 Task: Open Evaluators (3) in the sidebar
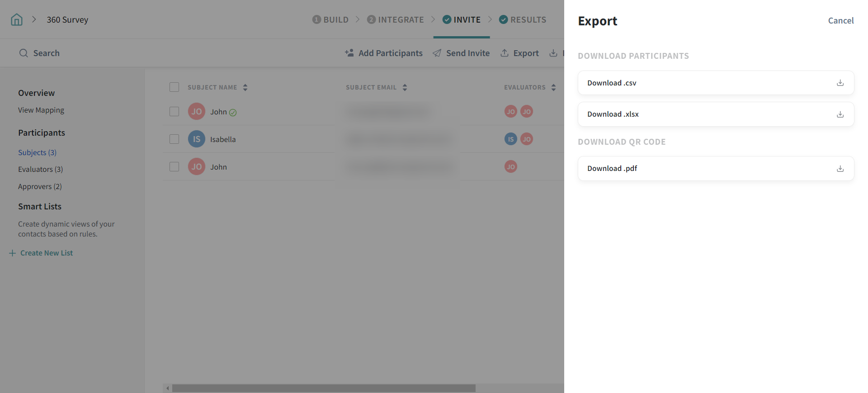click(40, 169)
